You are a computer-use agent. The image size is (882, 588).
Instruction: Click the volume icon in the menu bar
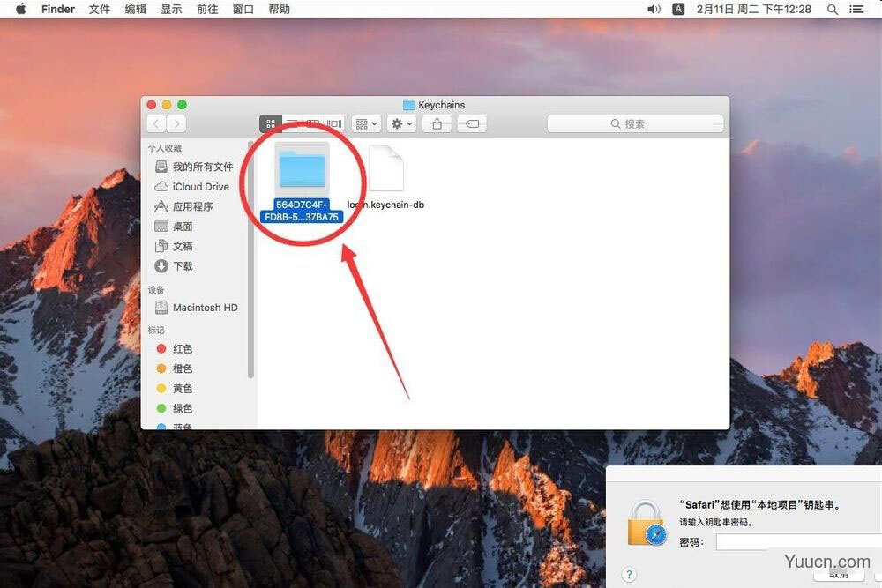pos(654,9)
